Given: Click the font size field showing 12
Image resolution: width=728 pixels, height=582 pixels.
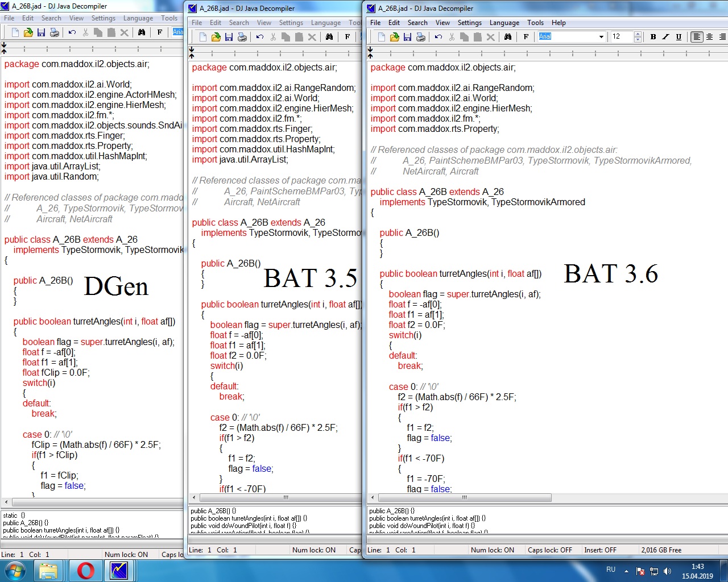Looking at the screenshot, I should click(x=621, y=37).
